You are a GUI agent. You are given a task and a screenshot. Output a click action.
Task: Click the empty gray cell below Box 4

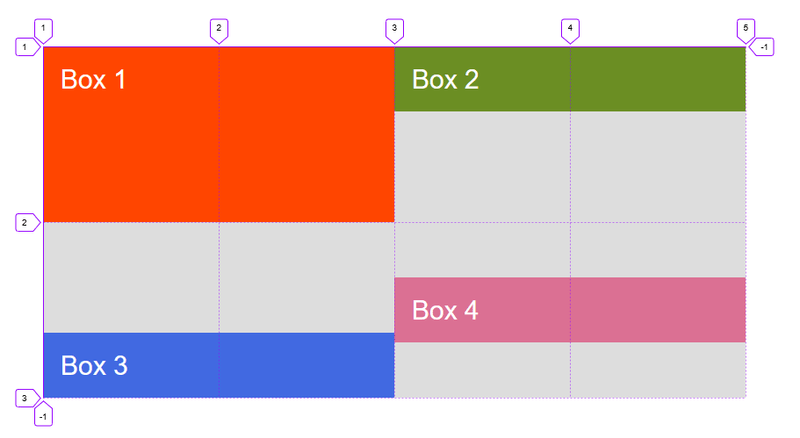[570, 370]
